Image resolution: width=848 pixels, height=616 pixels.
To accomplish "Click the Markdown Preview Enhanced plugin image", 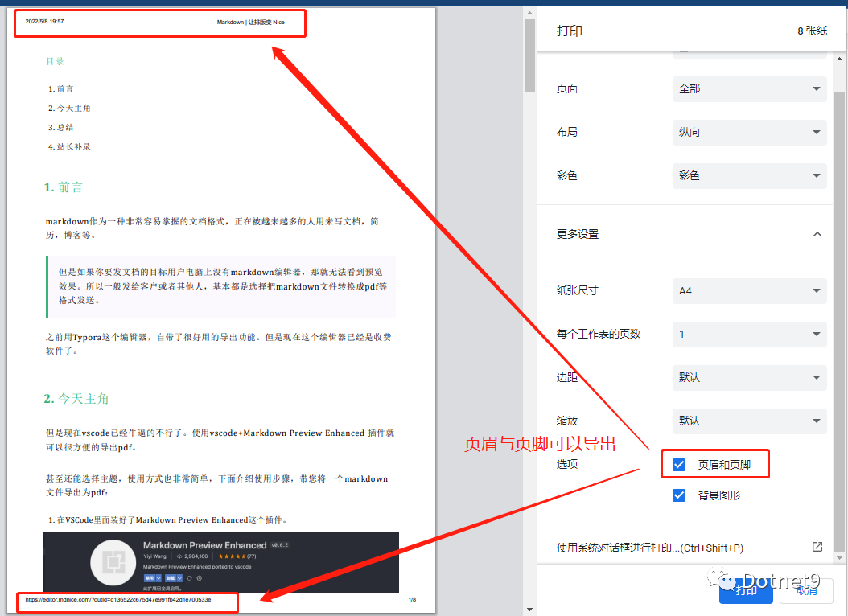I will 221,562.
